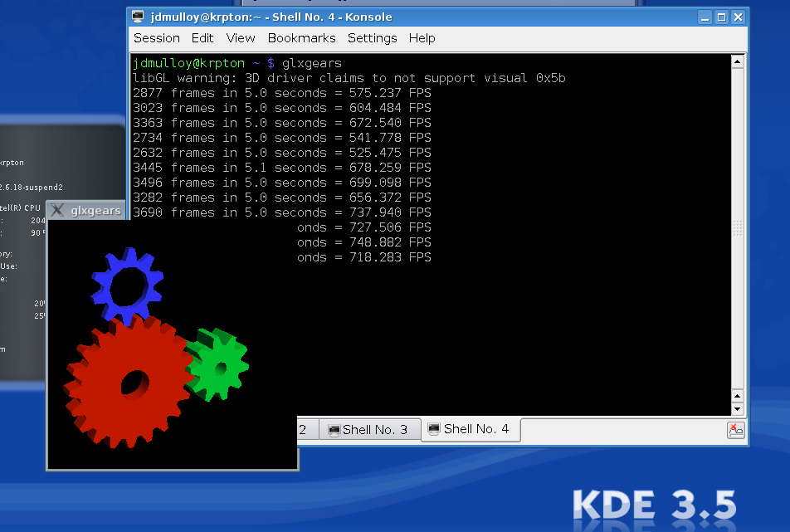Minimize the Konsole window

[705, 17]
